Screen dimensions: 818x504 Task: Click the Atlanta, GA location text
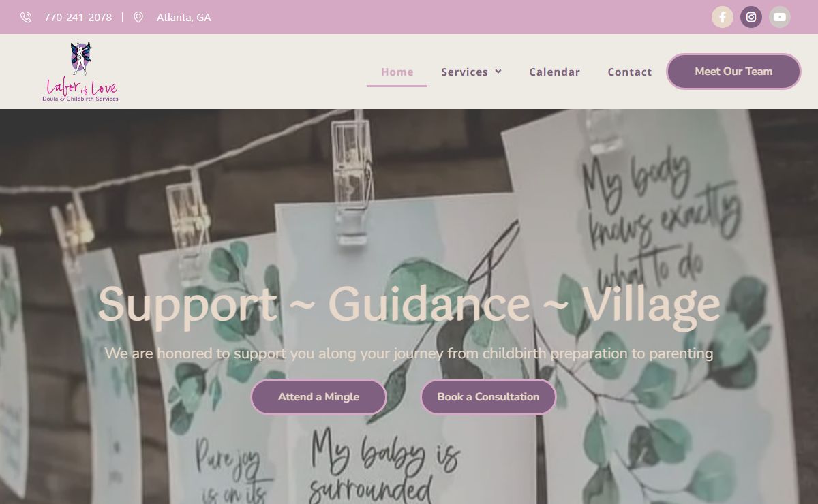pos(184,17)
